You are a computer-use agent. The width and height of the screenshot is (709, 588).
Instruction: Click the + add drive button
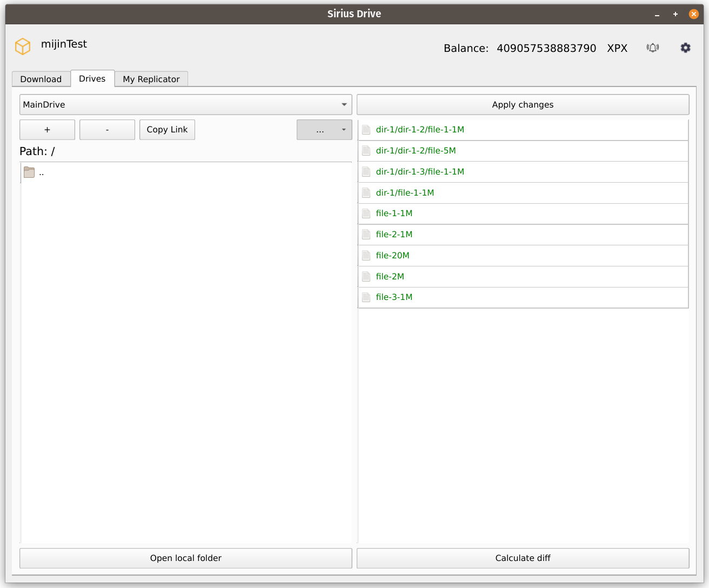tap(48, 130)
